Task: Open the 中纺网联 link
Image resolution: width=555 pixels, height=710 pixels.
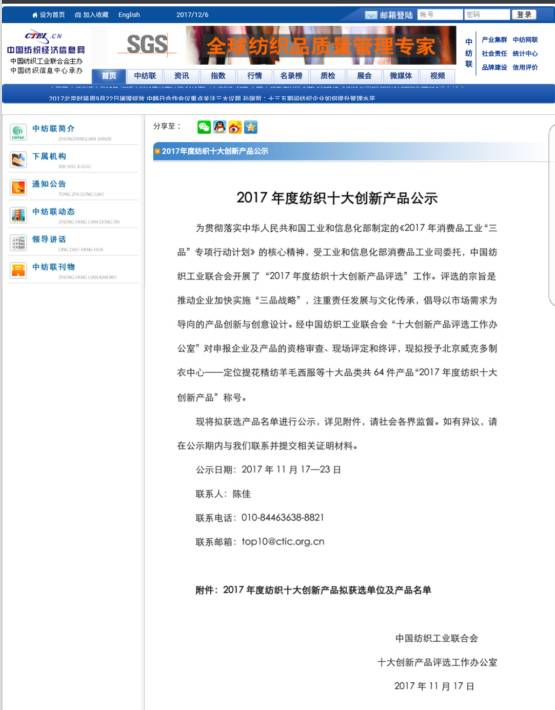Action: (x=525, y=40)
